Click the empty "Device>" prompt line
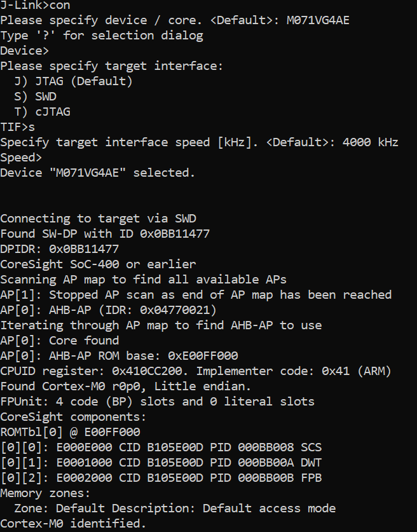The width and height of the screenshot is (417, 532). tap(25, 51)
